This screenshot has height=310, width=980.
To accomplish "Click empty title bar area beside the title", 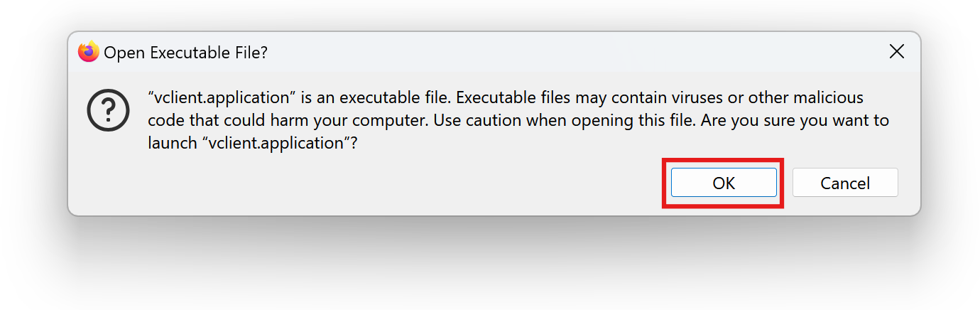I will click(568, 52).
